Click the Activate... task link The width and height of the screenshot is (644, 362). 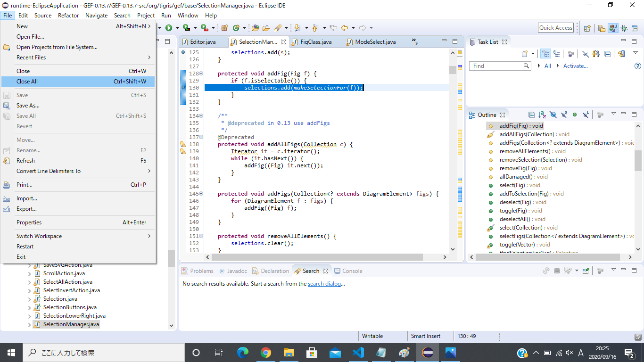coord(576,66)
